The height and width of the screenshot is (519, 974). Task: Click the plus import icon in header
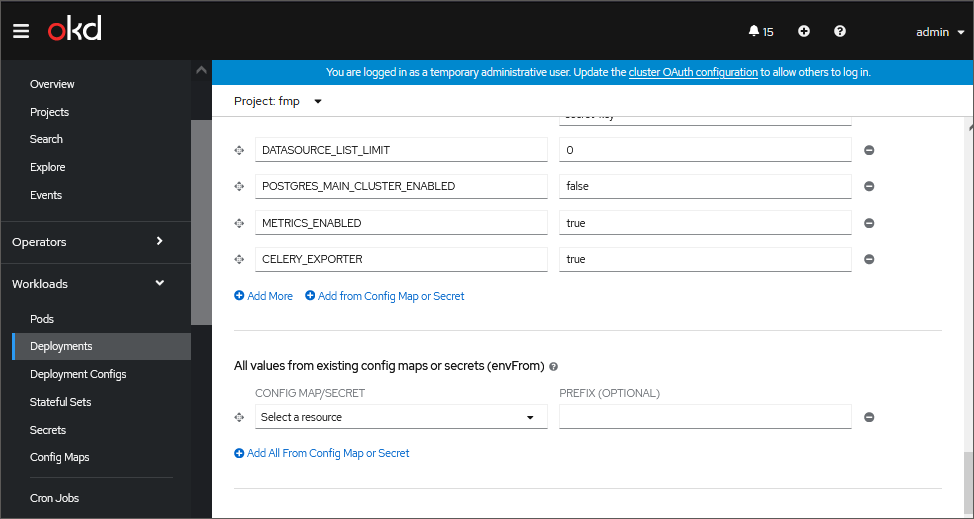tap(804, 31)
